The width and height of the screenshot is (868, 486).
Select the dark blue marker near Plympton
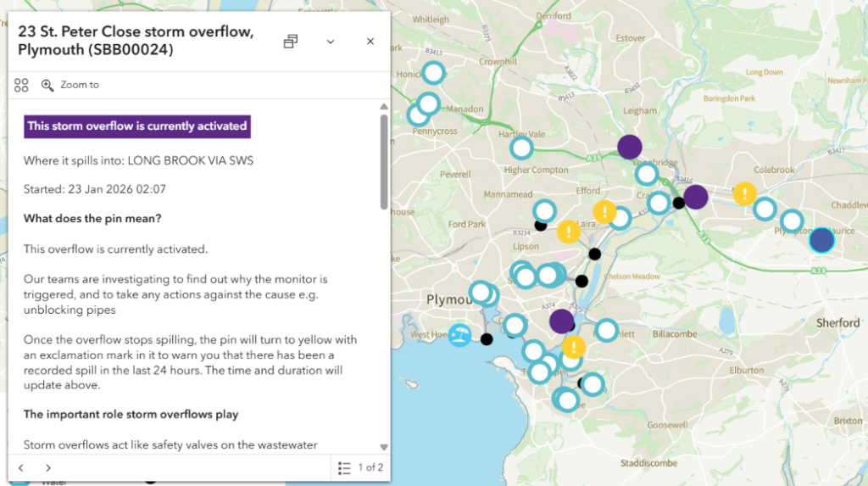click(x=821, y=240)
